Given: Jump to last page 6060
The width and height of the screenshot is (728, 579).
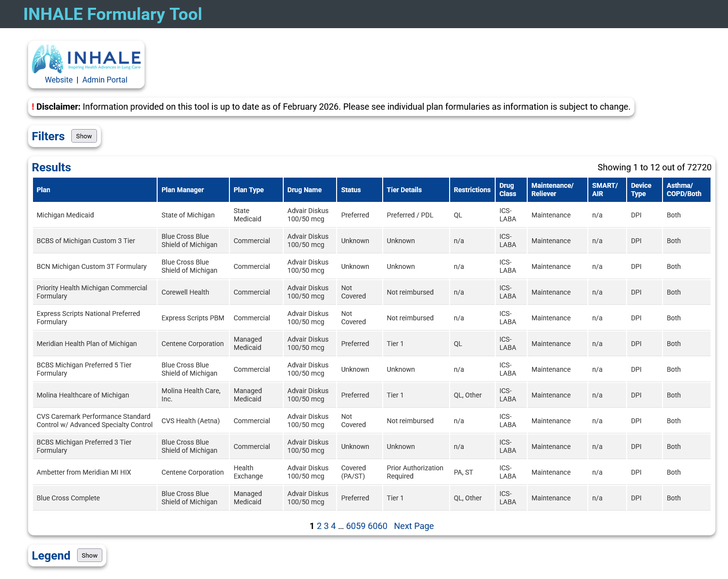Looking at the screenshot, I should click(377, 526).
